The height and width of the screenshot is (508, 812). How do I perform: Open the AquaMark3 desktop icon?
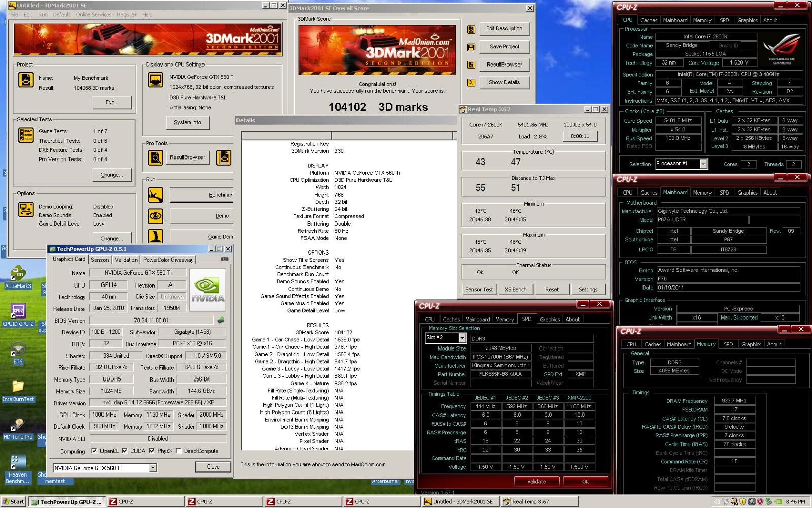coord(18,277)
